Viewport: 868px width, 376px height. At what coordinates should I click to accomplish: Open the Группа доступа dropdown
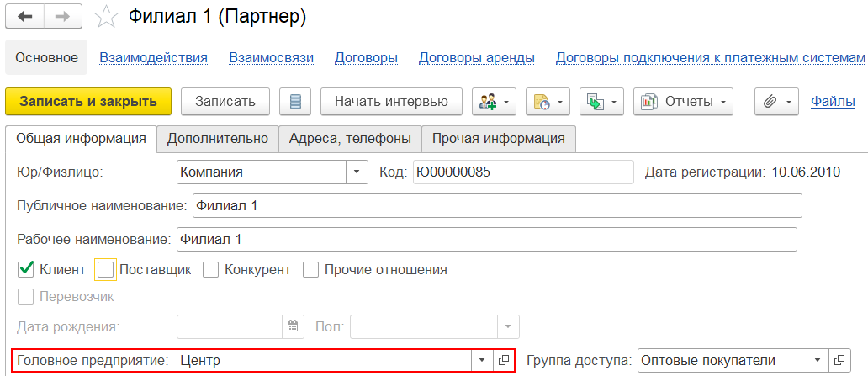818,361
